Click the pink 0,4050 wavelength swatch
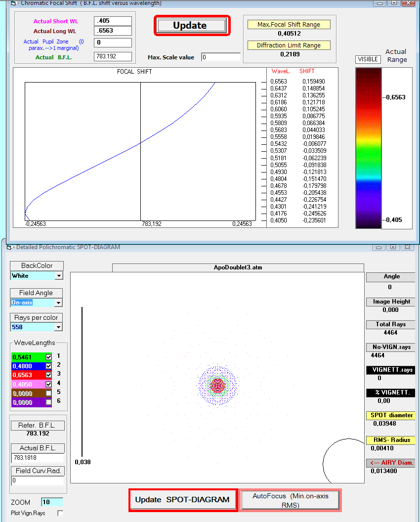Image resolution: width=420 pixels, height=522 pixels. point(28,384)
